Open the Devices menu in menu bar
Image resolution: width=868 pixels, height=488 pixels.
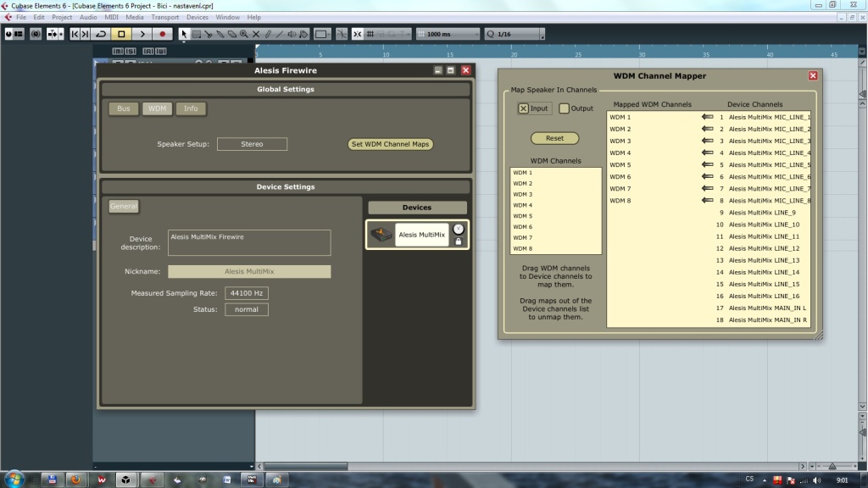point(197,17)
